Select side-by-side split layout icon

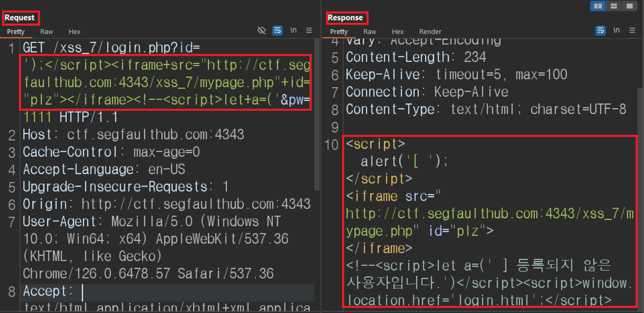598,6
